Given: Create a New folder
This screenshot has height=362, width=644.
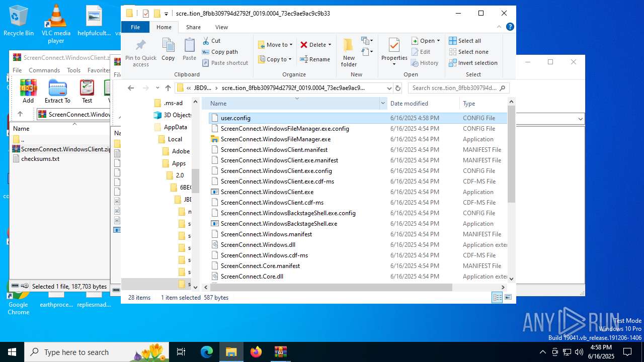Looking at the screenshot, I should [349, 53].
